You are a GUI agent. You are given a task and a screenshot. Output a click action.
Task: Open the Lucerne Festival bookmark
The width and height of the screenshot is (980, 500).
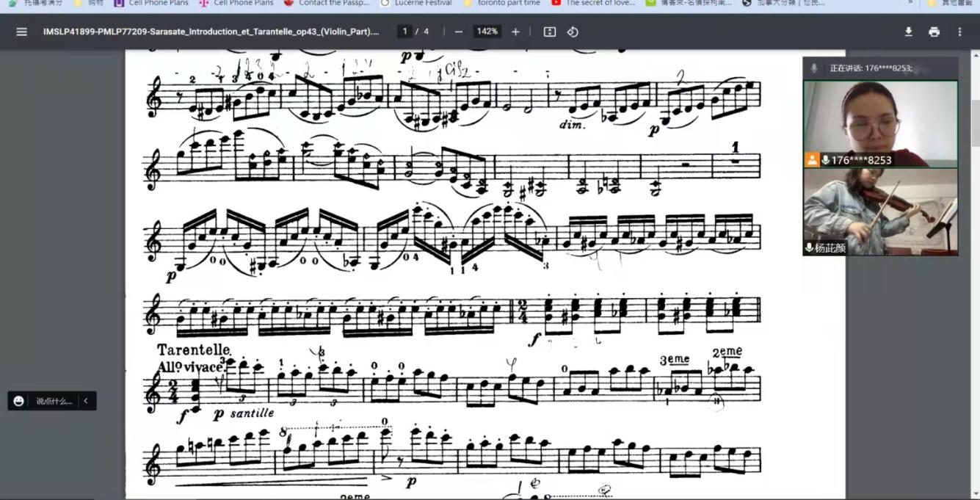[422, 3]
